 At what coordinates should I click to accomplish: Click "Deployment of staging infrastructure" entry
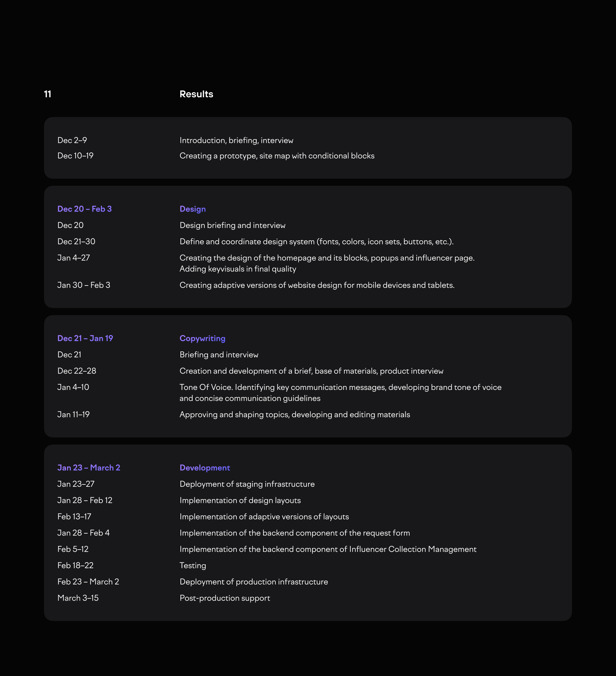(x=247, y=484)
